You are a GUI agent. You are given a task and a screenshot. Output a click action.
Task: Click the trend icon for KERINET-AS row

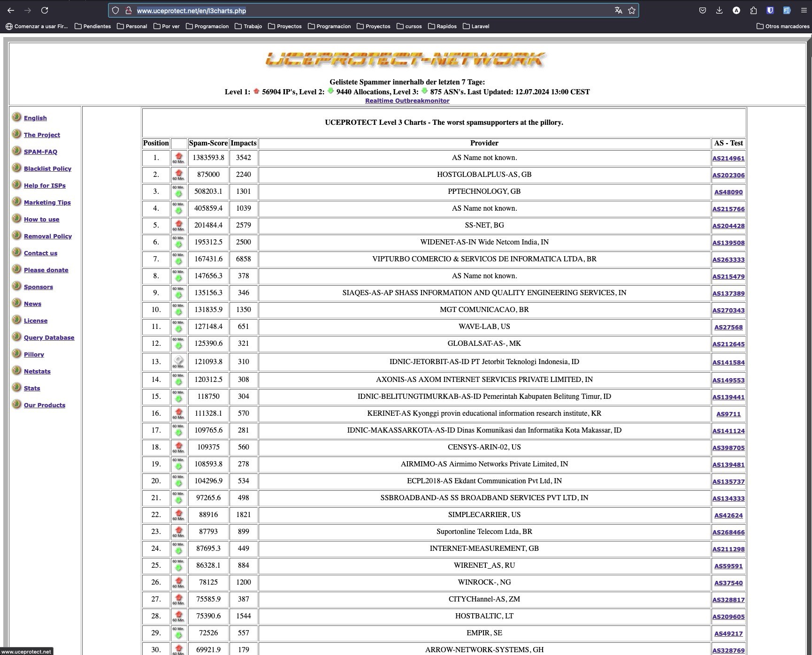click(178, 413)
